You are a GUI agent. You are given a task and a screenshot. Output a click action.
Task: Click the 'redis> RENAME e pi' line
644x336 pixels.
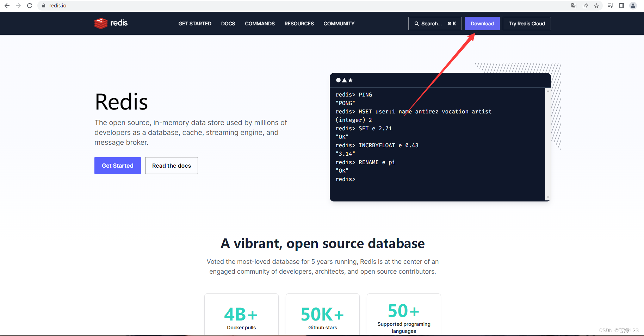point(365,162)
